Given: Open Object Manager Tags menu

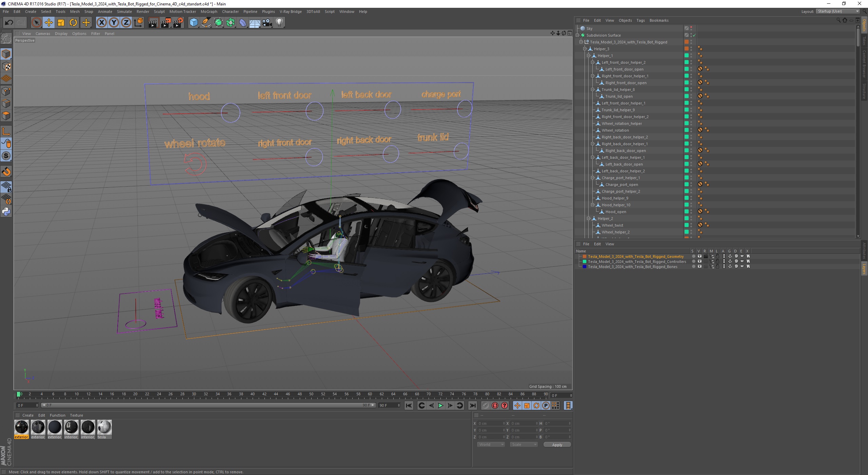Looking at the screenshot, I should pyautogui.click(x=640, y=20).
